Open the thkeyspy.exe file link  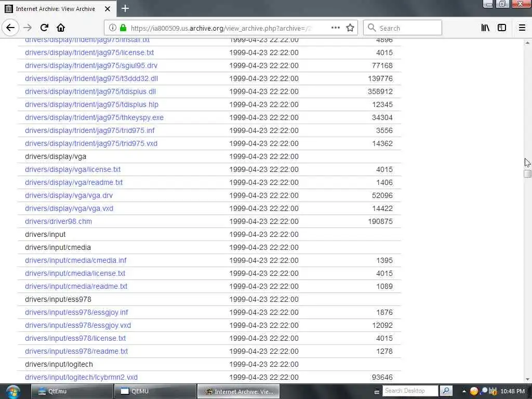(x=94, y=117)
